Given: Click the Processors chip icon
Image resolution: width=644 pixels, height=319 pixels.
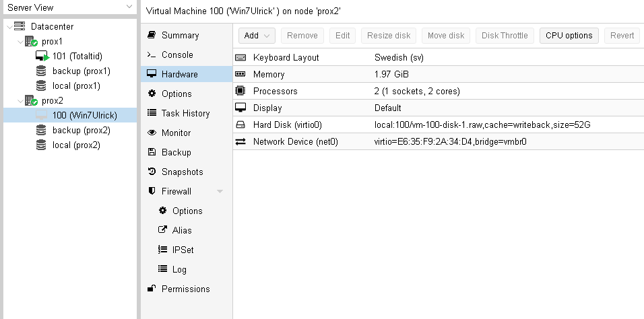Looking at the screenshot, I should (x=240, y=91).
